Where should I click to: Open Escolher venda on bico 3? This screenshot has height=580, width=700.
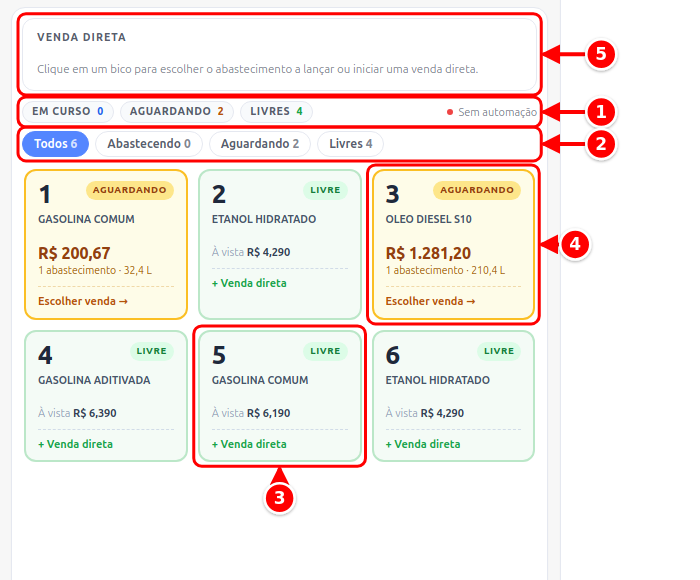[x=430, y=301]
